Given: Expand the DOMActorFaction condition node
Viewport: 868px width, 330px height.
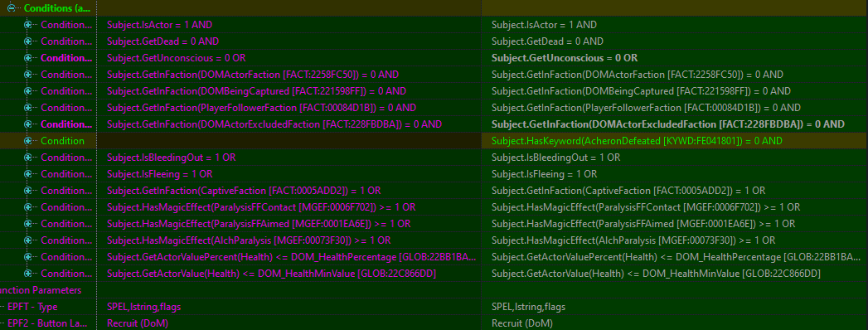Looking at the screenshot, I should click(27, 75).
